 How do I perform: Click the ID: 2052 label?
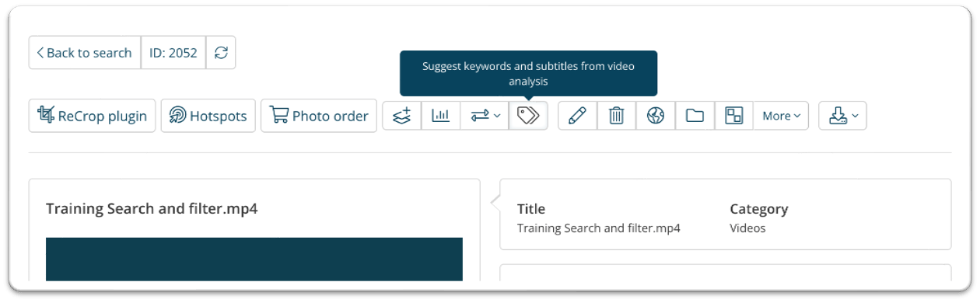coord(173,53)
